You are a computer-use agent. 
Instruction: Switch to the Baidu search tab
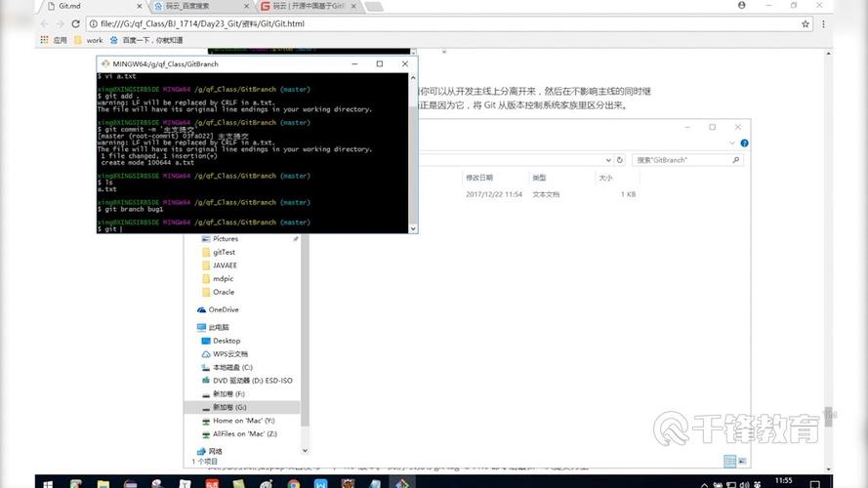(200, 6)
